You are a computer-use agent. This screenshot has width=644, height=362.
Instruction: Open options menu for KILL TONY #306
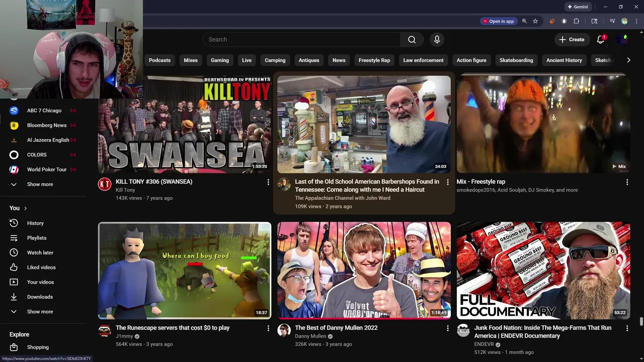268,182
